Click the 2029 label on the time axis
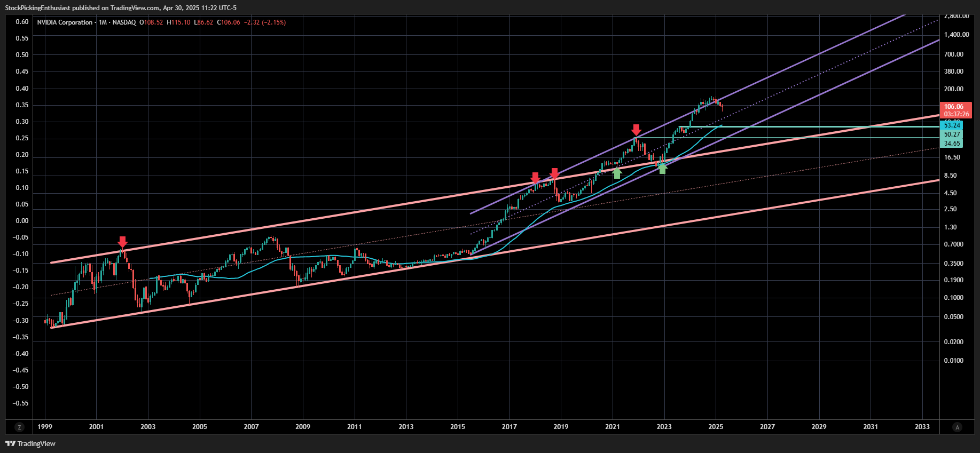Image resolution: width=980 pixels, height=453 pixels. coord(819,427)
